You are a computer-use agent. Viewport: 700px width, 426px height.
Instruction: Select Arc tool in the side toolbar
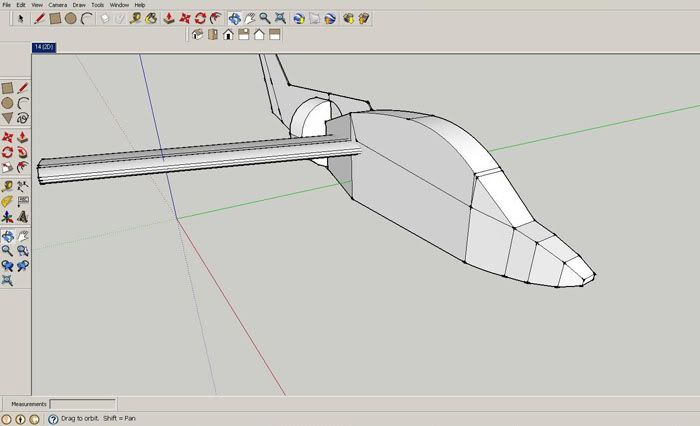(23, 103)
